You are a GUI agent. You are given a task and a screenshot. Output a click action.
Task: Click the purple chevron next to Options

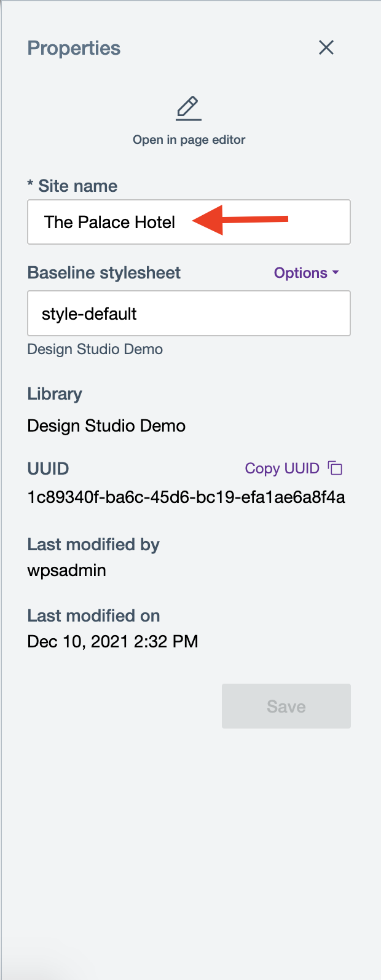(335, 273)
